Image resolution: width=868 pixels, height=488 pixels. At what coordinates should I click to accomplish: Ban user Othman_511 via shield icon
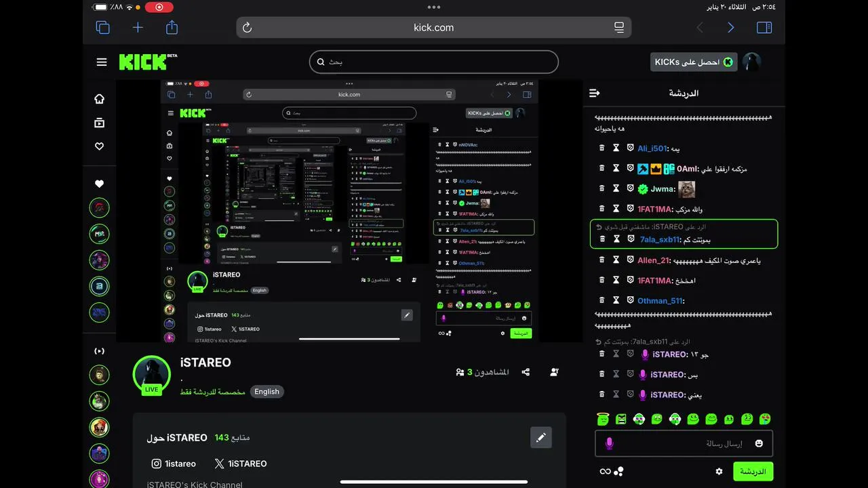630,300
